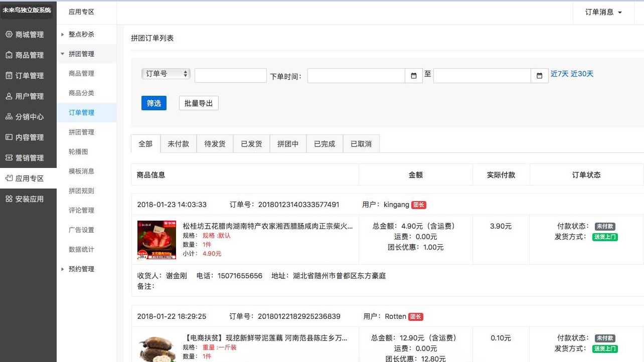Viewport: 644px width, 362px height.
Task: Click the 批量导出 export button
Action: point(199,103)
